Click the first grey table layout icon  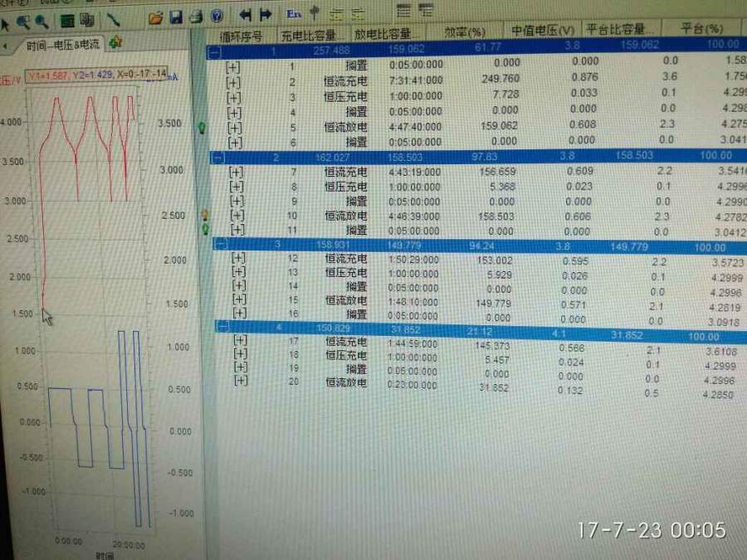click(403, 11)
